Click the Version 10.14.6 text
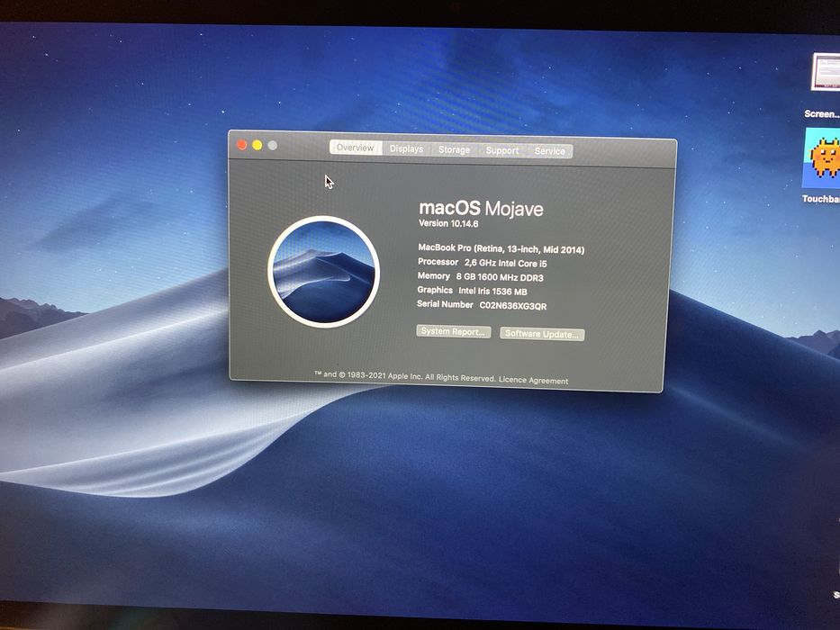The width and height of the screenshot is (840, 630). [x=448, y=223]
